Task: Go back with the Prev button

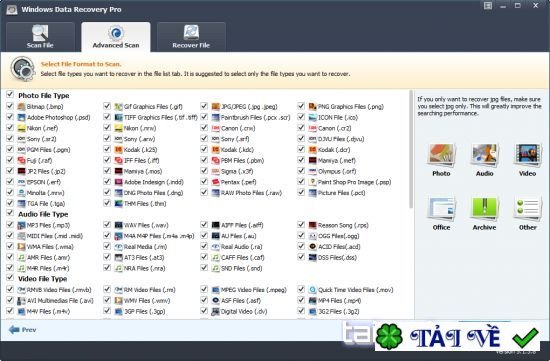Action: coord(22,330)
